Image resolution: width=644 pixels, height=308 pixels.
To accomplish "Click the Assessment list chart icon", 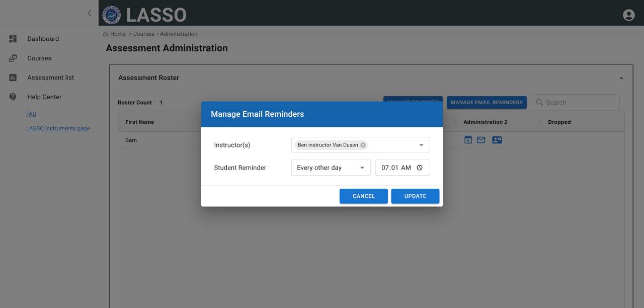I will [x=13, y=78].
